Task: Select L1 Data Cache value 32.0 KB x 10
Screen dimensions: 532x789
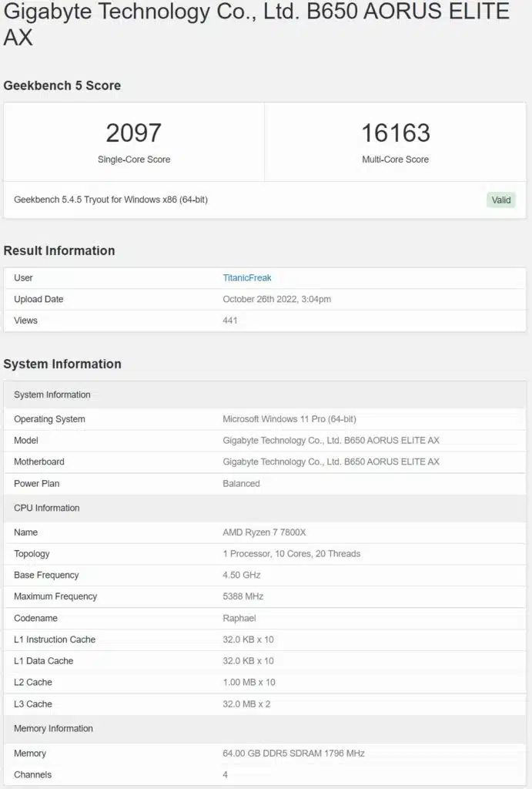Action: tap(249, 660)
